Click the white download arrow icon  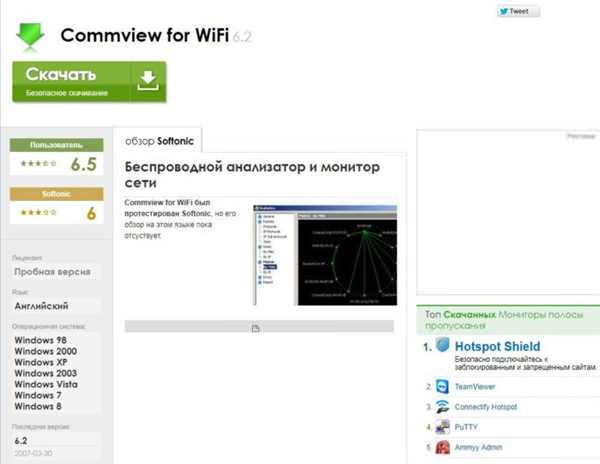point(148,81)
